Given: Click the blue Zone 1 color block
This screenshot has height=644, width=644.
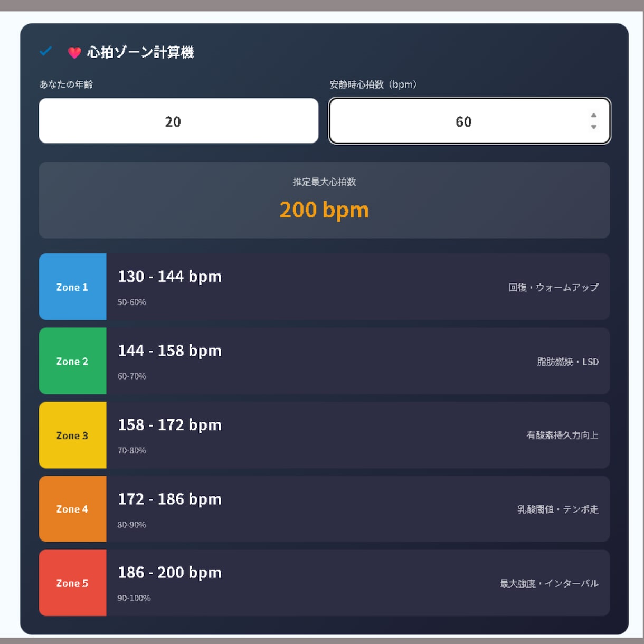Looking at the screenshot, I should tap(72, 287).
